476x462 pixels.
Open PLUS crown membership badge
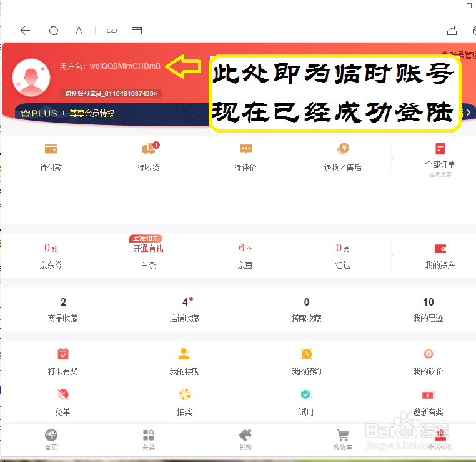tap(39, 113)
